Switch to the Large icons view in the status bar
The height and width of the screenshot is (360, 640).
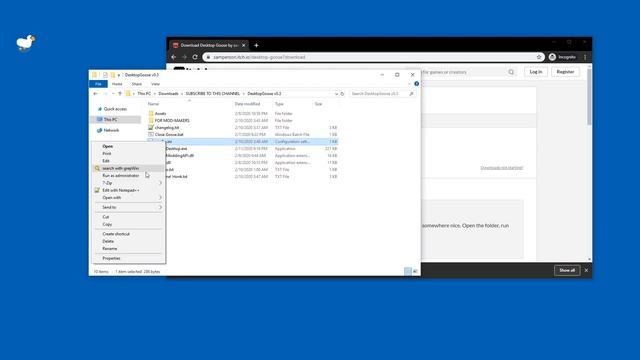(415, 271)
